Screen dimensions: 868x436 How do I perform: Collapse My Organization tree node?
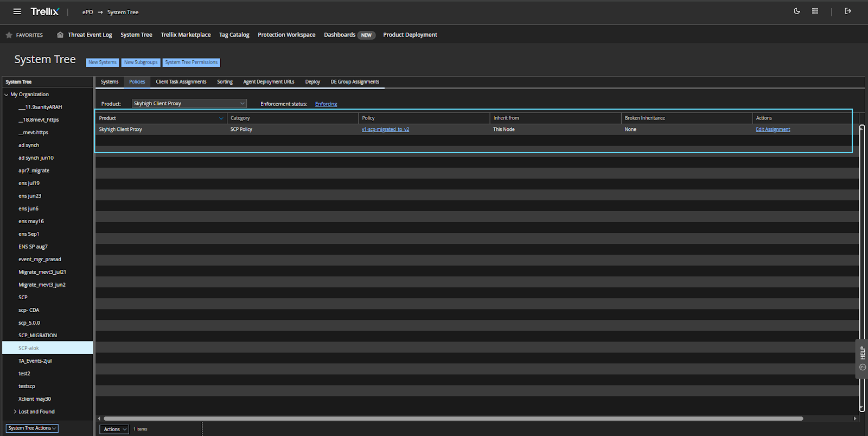click(7, 94)
